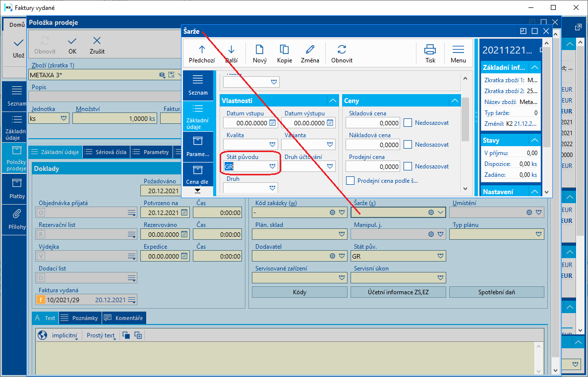Switch to Sériová čísla tab
The image size is (588, 377).
pyautogui.click(x=106, y=152)
